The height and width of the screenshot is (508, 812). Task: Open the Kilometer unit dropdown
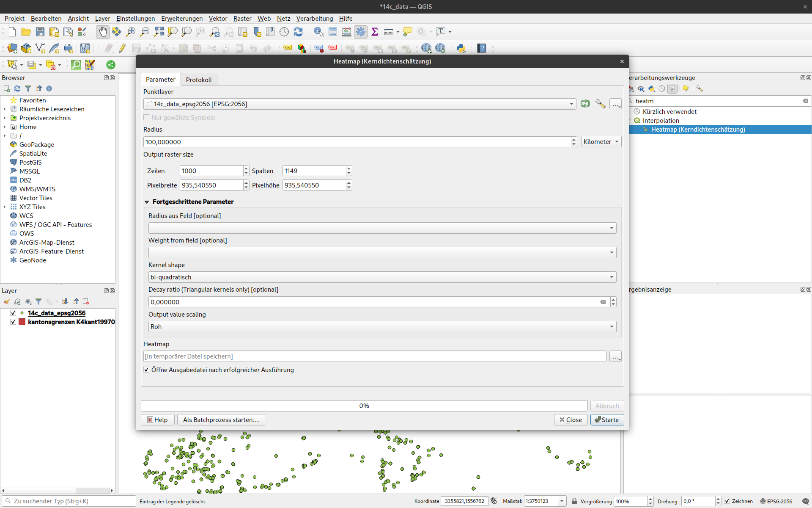pos(601,142)
